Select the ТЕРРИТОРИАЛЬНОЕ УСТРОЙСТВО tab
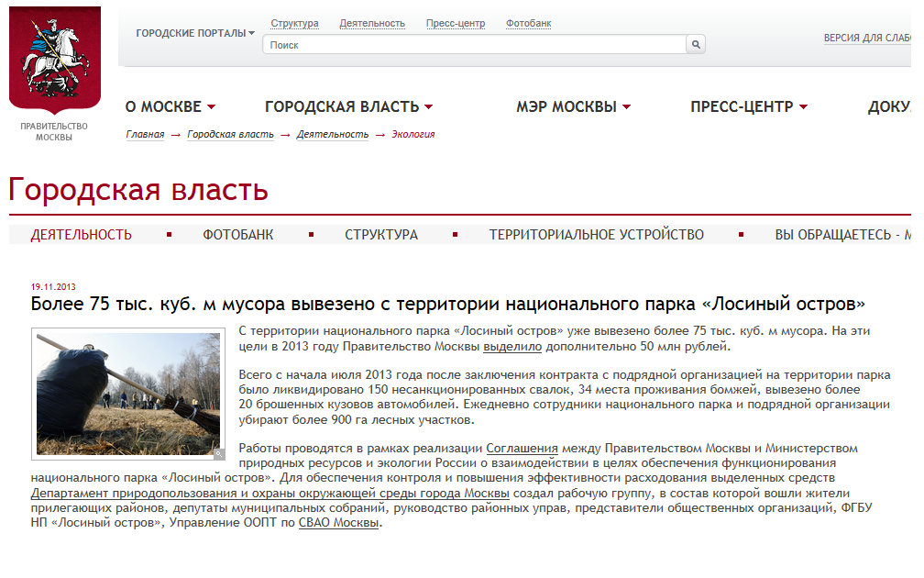The image size is (924, 578). (x=597, y=235)
